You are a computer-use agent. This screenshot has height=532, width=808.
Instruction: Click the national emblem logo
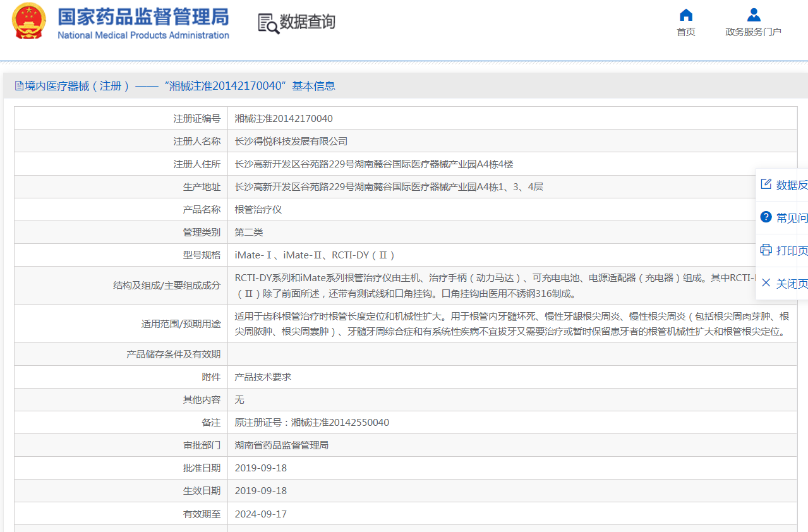(29, 21)
